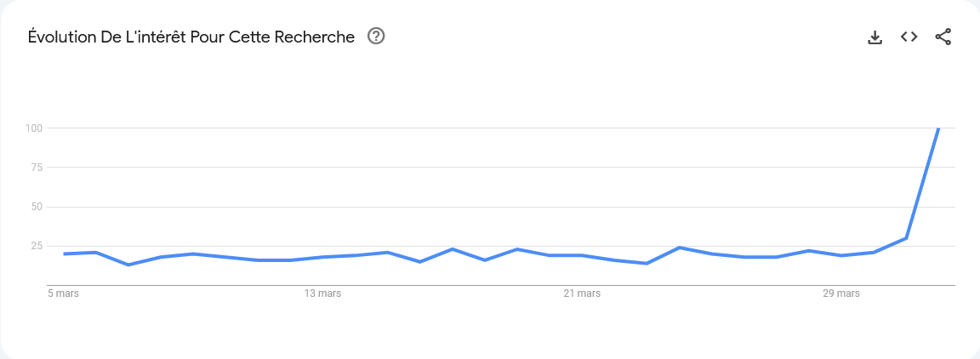
Task: Click the blue line above the 21 mars label
Action: [583, 255]
